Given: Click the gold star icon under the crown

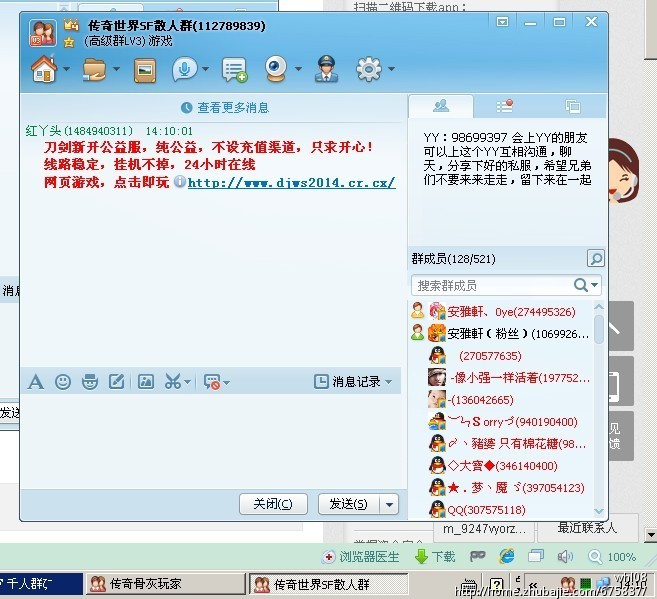Looking at the screenshot, I should 69,42.
